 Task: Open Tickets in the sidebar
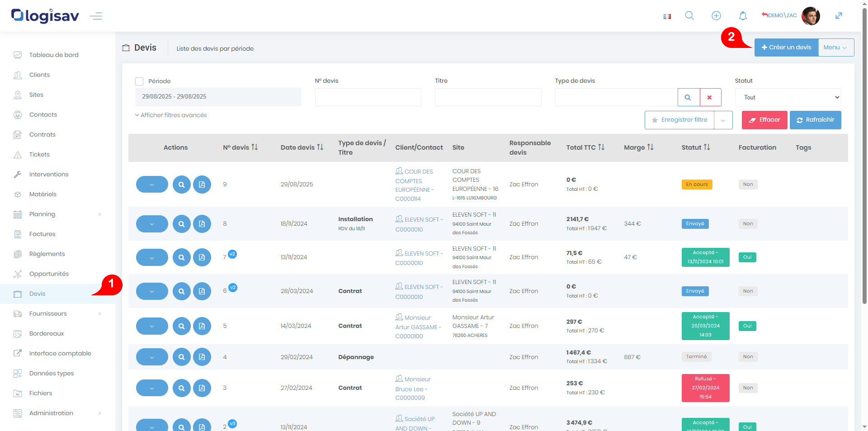39,154
